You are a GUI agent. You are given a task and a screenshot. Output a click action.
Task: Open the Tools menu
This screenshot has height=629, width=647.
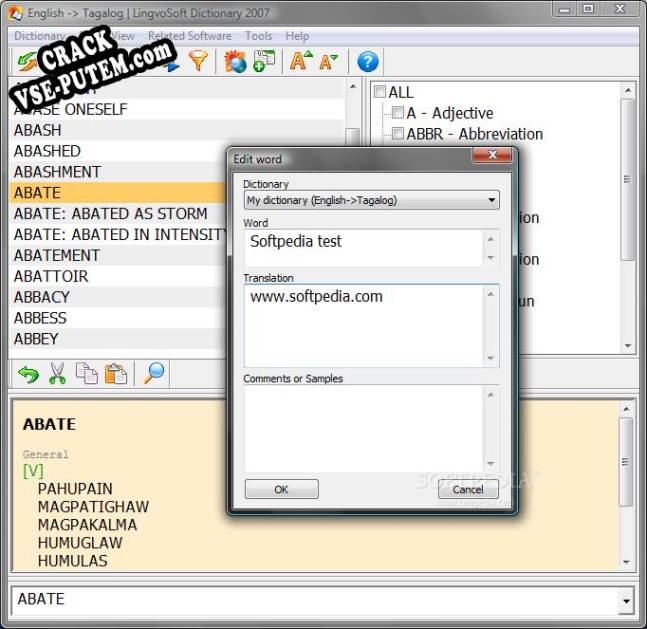(258, 36)
